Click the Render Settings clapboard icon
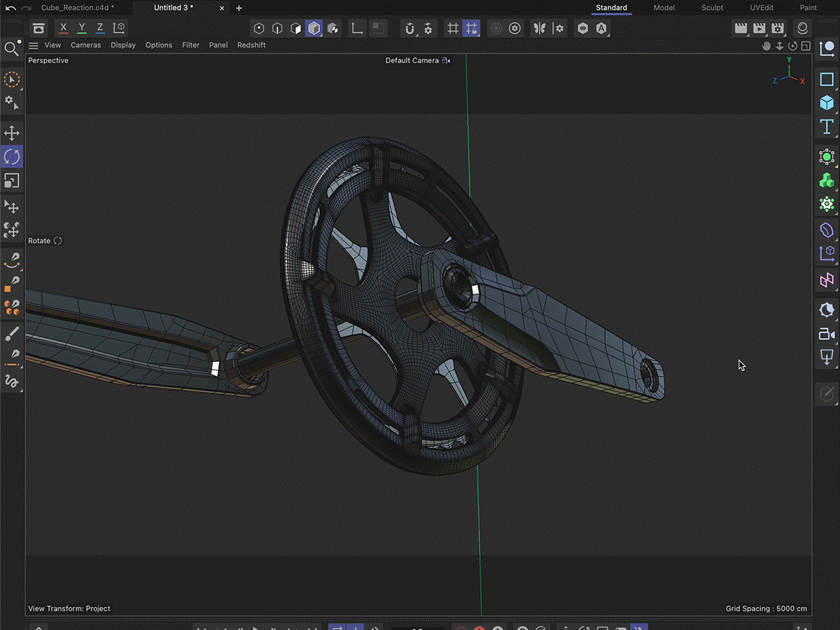Screen dimensions: 840x630 778,28
